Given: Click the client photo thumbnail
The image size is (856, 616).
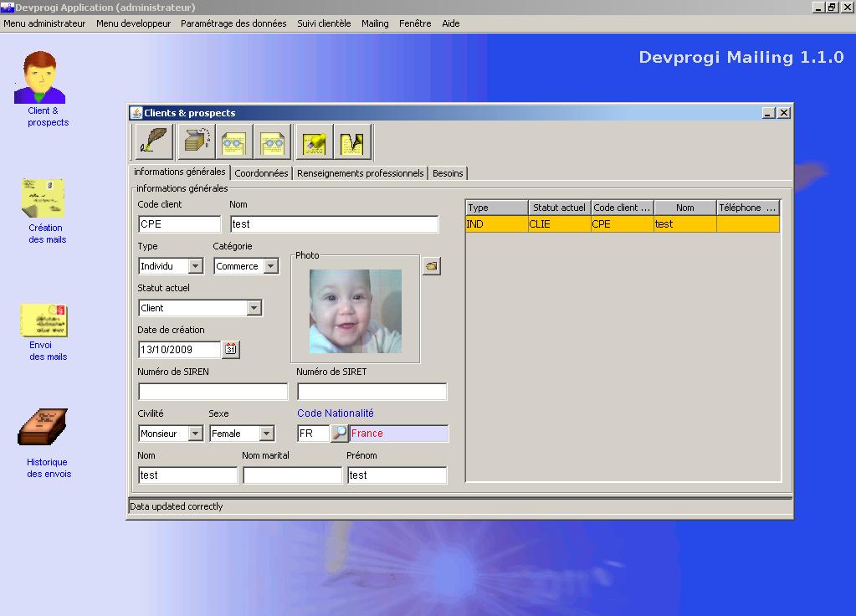Looking at the screenshot, I should click(356, 311).
